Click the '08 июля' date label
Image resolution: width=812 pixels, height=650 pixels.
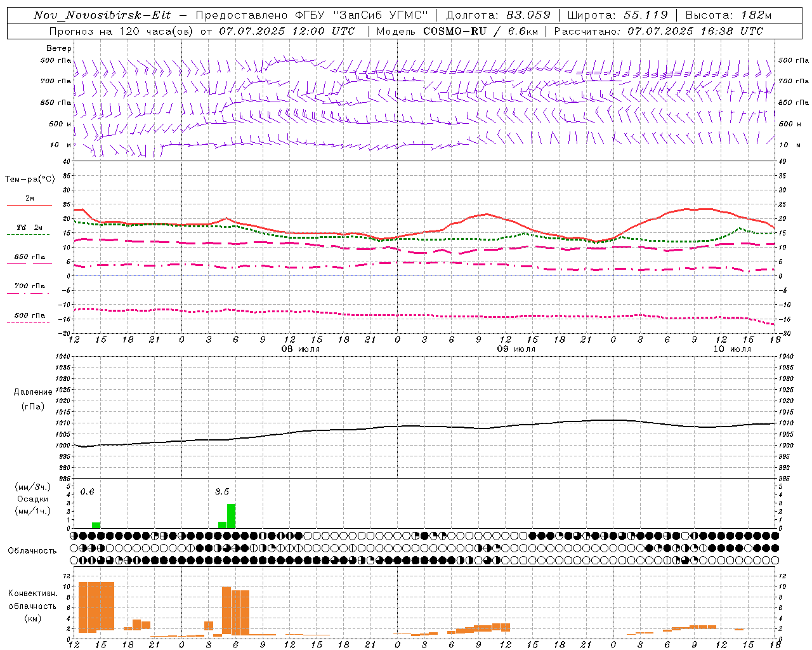[x=301, y=349]
